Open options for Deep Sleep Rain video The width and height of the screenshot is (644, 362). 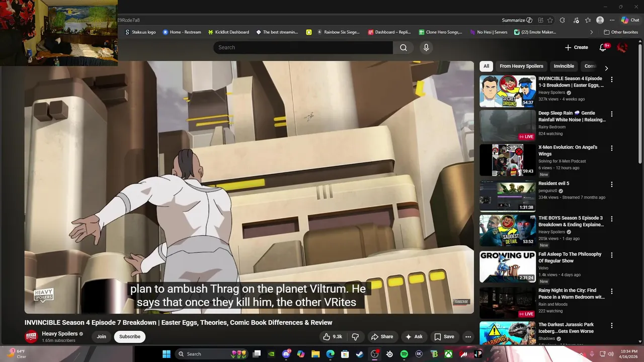tap(612, 114)
